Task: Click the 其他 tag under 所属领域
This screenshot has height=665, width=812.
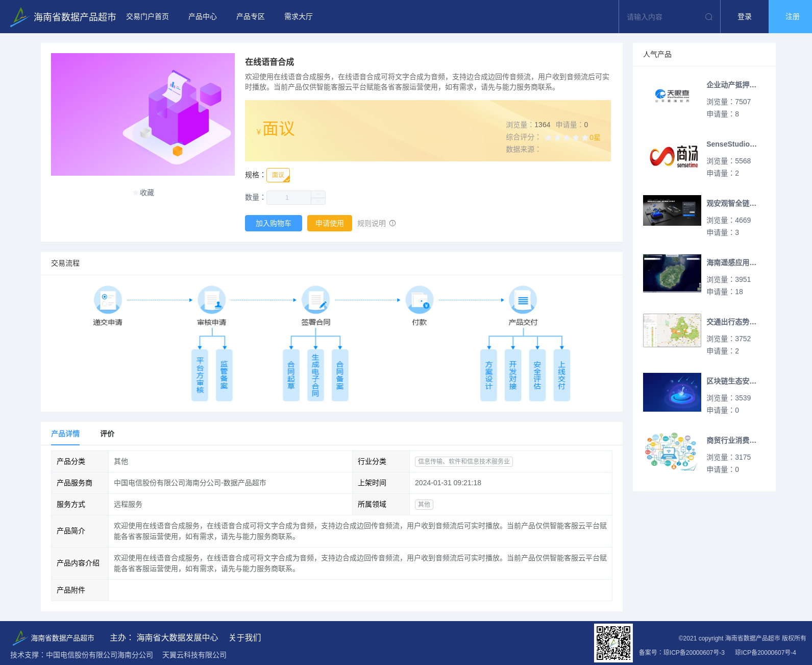Action: (424, 504)
